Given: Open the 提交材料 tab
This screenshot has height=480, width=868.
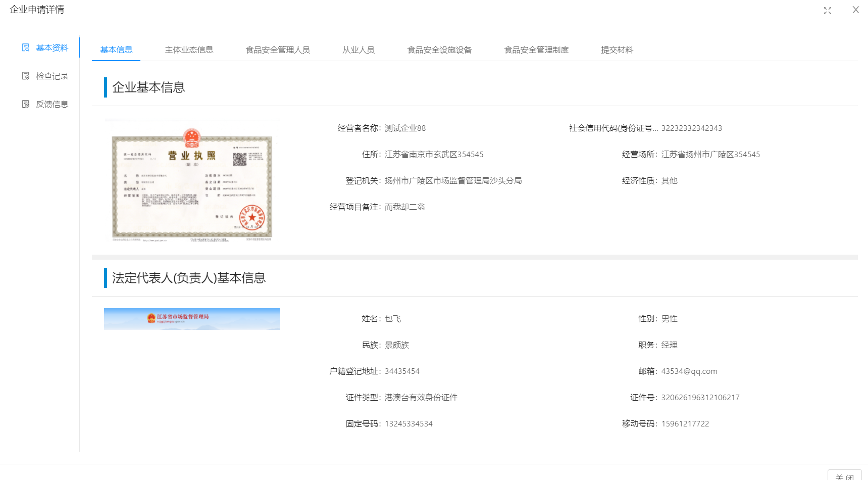Looking at the screenshot, I should pos(617,50).
